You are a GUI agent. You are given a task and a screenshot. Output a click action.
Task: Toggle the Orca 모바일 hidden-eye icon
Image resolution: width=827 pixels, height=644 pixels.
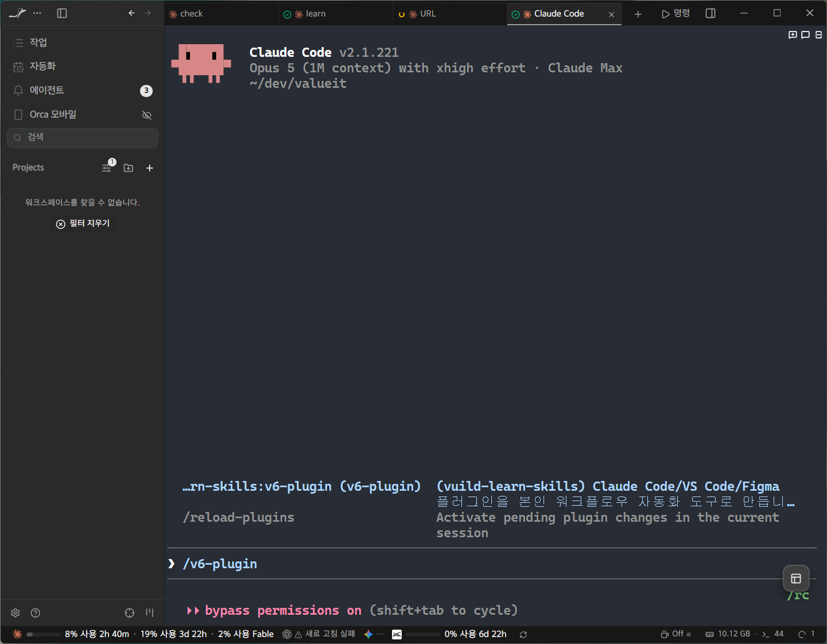[x=147, y=115]
